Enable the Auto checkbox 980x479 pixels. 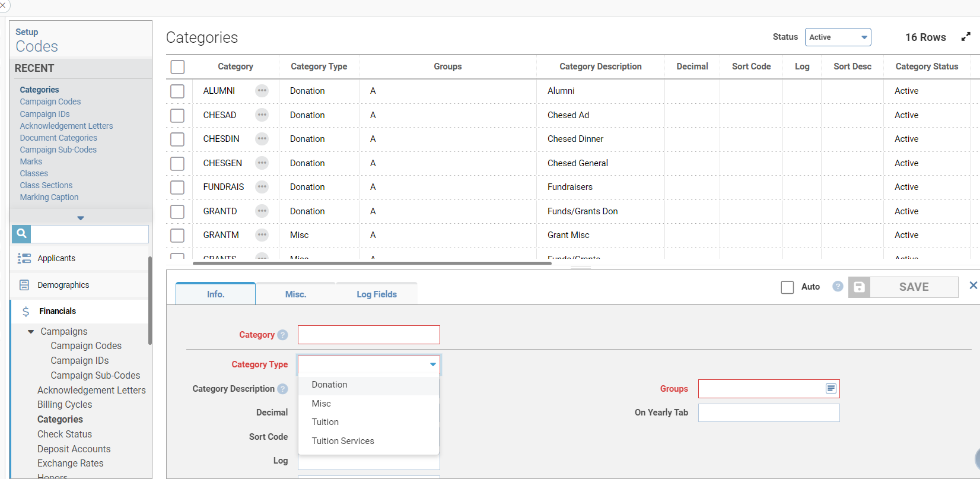pyautogui.click(x=787, y=287)
